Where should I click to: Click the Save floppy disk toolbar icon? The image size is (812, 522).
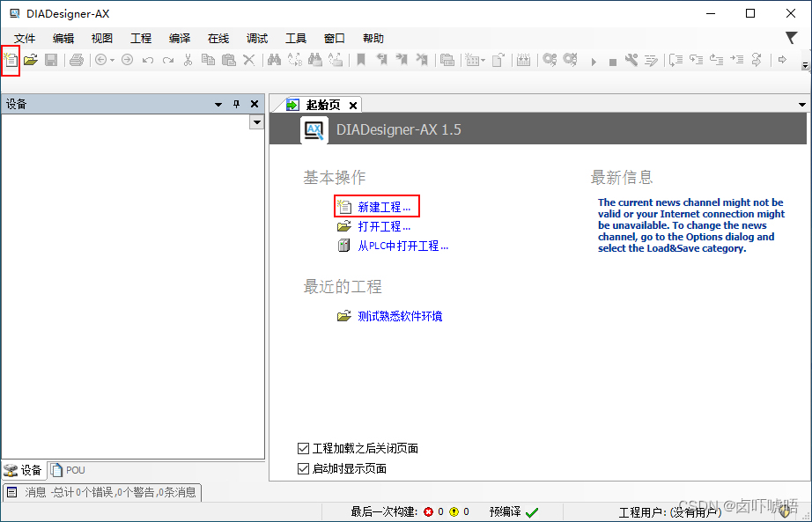[51, 60]
